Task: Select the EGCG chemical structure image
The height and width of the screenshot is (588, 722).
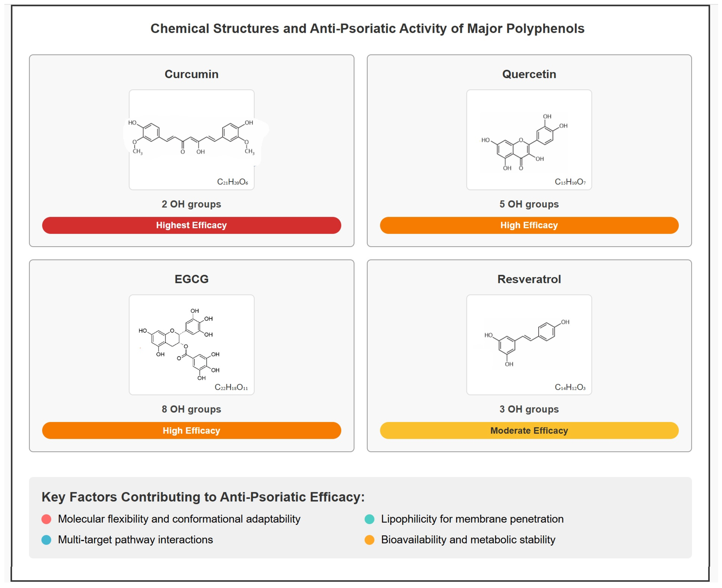Action: click(191, 344)
